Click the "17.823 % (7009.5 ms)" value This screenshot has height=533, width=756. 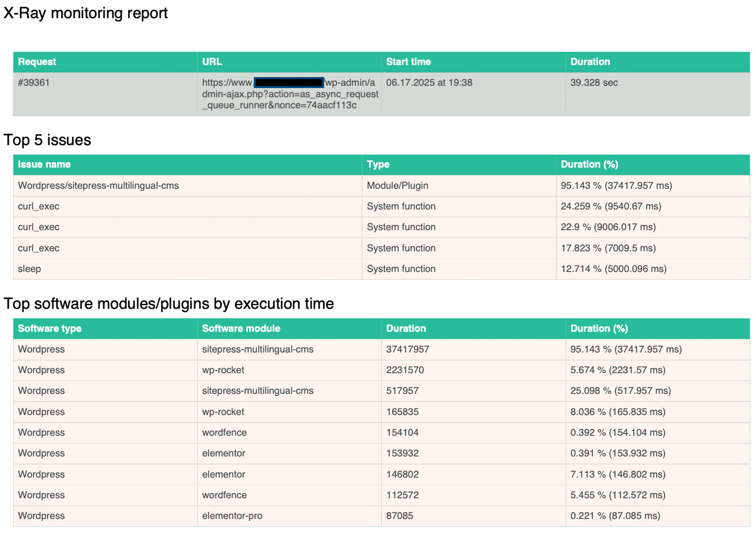[608, 248]
